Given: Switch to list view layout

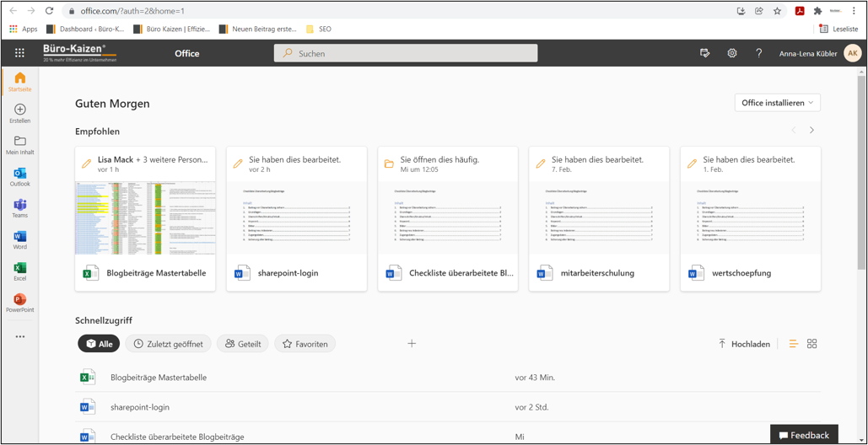Looking at the screenshot, I should (794, 344).
